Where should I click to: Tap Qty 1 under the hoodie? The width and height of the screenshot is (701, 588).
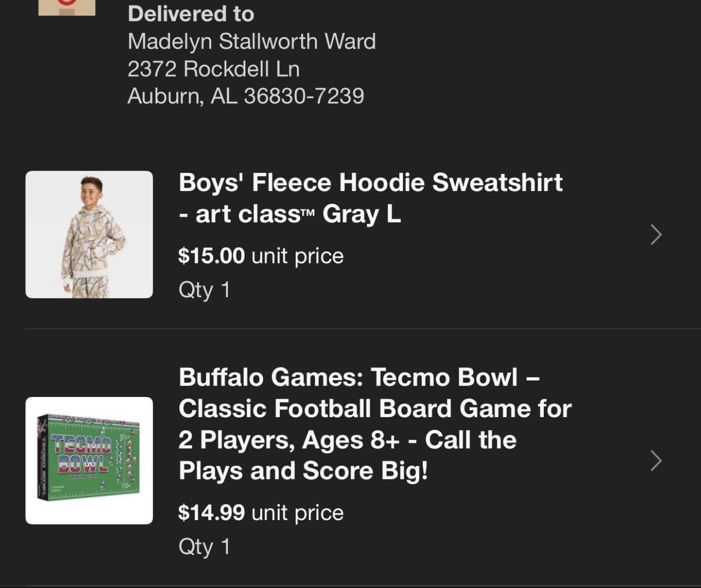204,290
